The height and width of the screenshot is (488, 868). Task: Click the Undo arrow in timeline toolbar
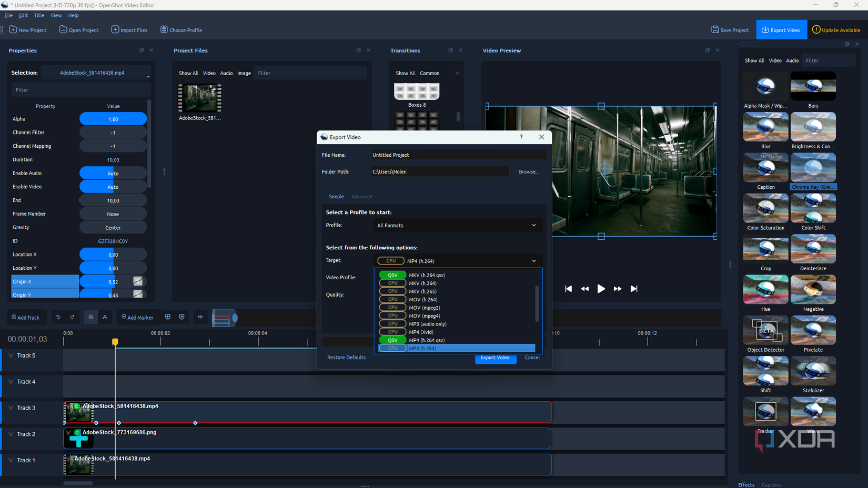(58, 317)
